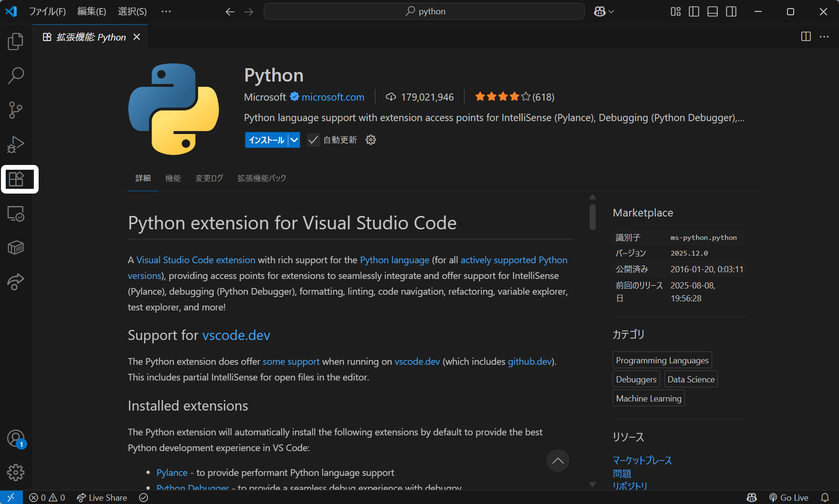
Task: Start Live Share from status bar
Action: [102, 497]
